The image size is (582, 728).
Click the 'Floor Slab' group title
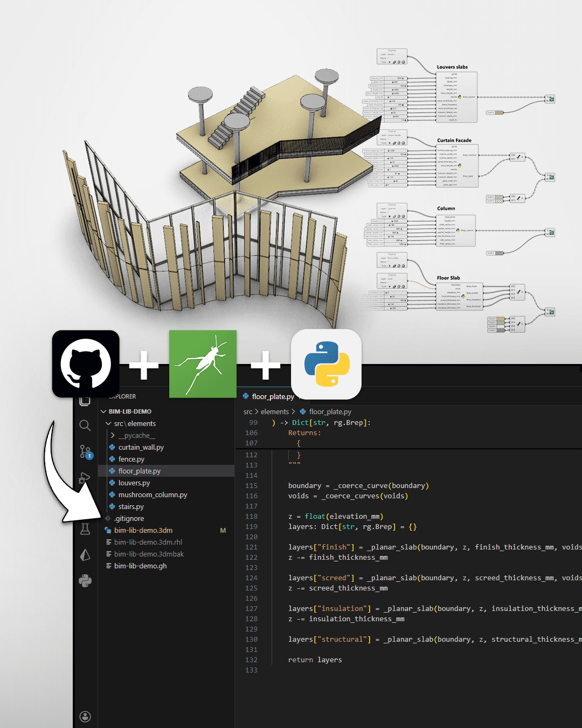(x=448, y=278)
